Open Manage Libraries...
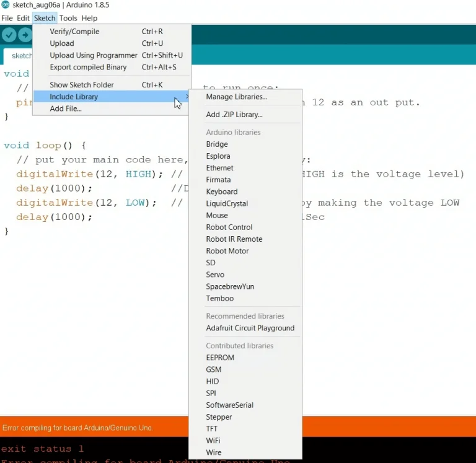Image resolution: width=476 pixels, height=463 pixels. pyautogui.click(x=245, y=97)
